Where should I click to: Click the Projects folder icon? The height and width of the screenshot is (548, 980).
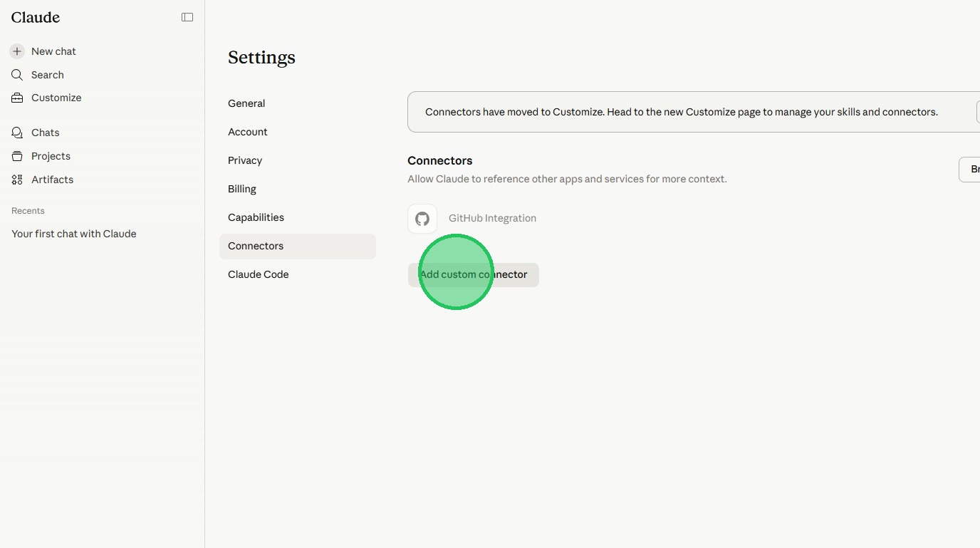coord(17,156)
